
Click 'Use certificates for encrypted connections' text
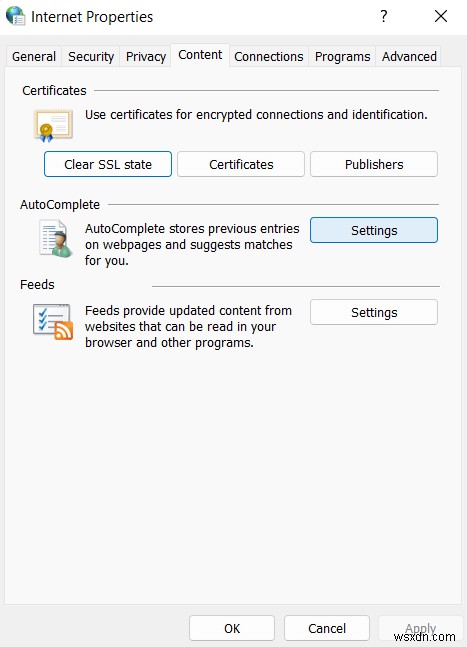click(256, 114)
